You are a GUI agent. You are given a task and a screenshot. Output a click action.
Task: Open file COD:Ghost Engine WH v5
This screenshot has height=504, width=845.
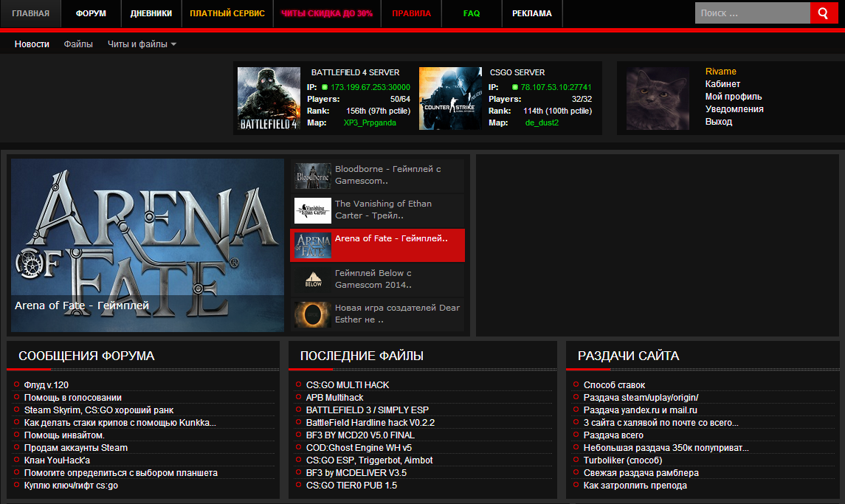coord(359,448)
